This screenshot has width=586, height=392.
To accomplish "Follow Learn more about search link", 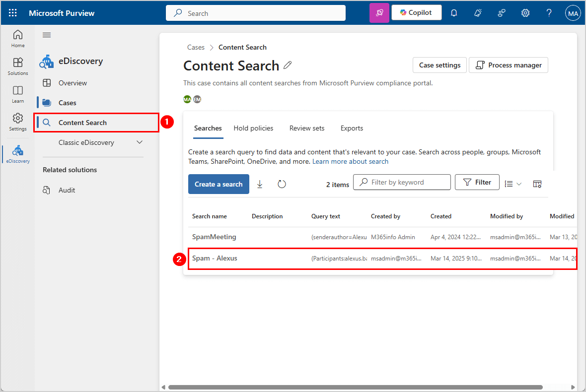I will click(x=350, y=161).
